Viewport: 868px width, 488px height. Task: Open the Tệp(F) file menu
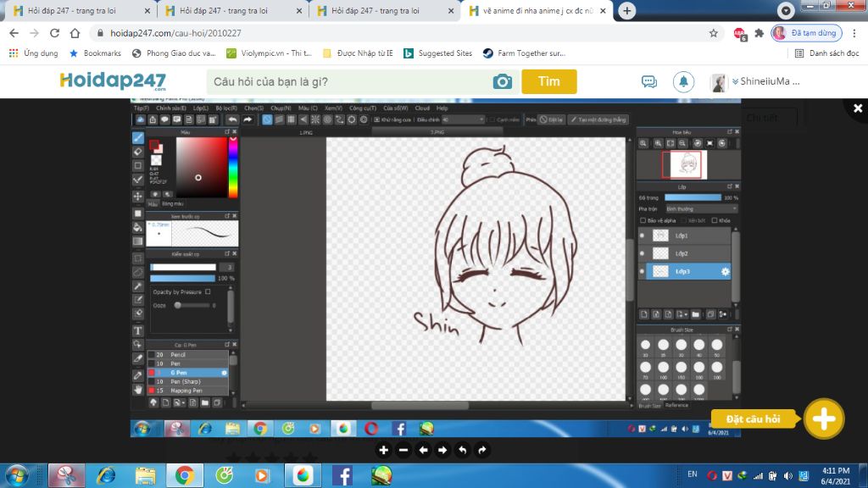[142, 108]
